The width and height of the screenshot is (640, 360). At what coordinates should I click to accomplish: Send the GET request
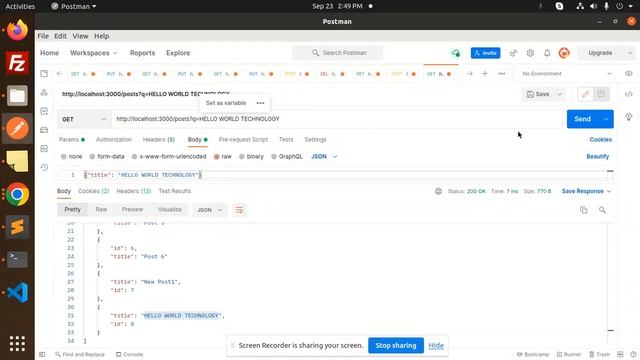[x=583, y=119]
